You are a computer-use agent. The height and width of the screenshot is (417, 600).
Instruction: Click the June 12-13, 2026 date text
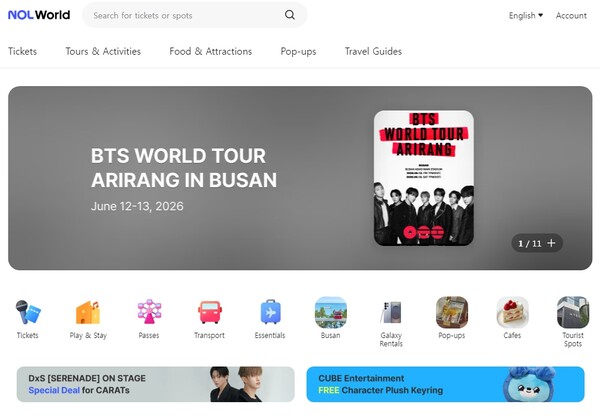tap(137, 206)
